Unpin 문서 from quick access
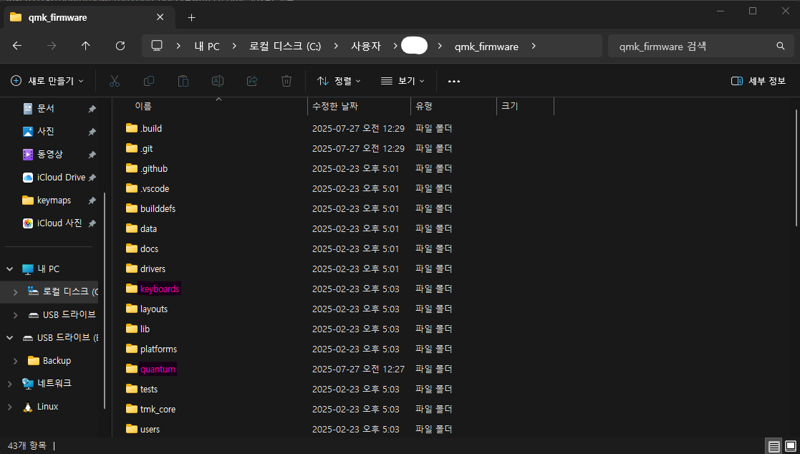 point(92,109)
